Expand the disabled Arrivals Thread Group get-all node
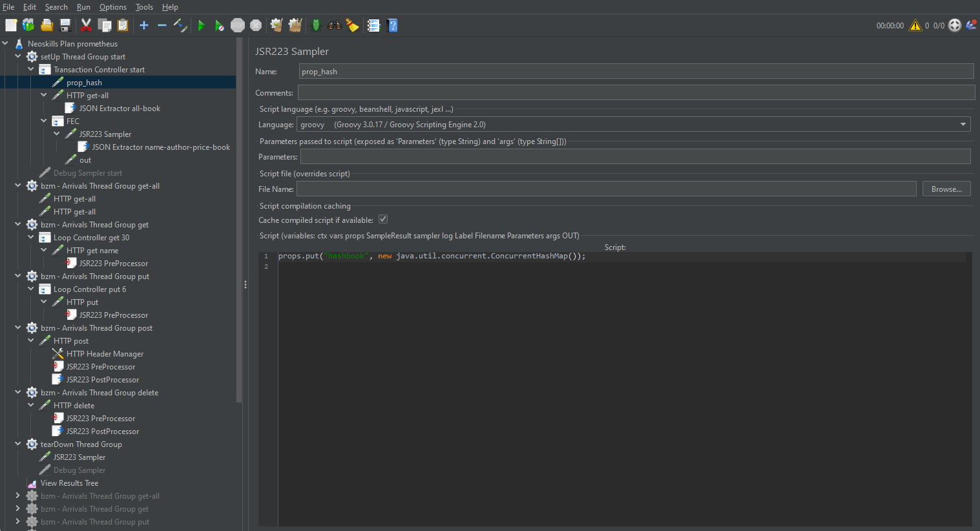Viewport: 980px width, 531px height. pos(18,496)
